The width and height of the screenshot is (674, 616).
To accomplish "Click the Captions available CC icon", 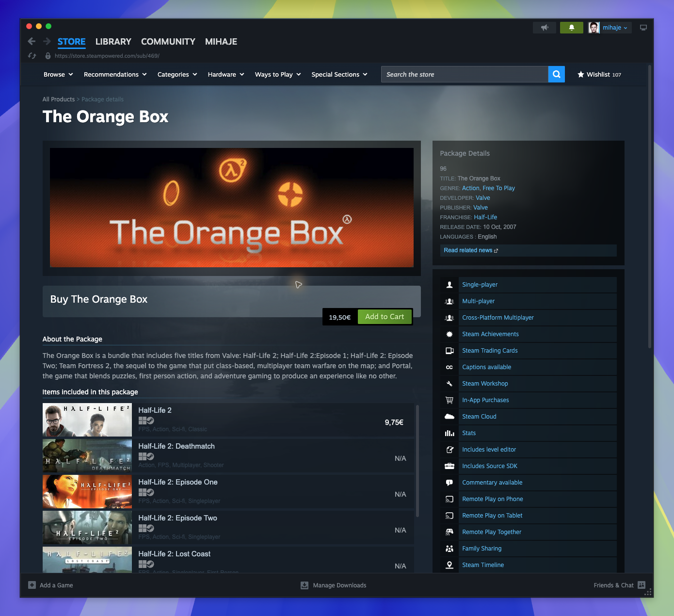I will click(x=449, y=367).
